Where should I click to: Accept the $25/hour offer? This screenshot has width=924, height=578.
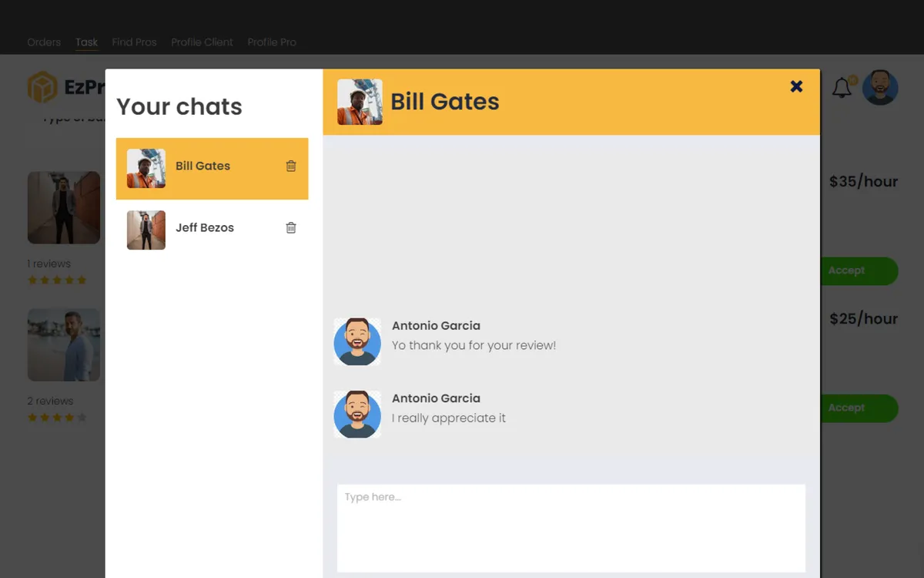pos(859,408)
